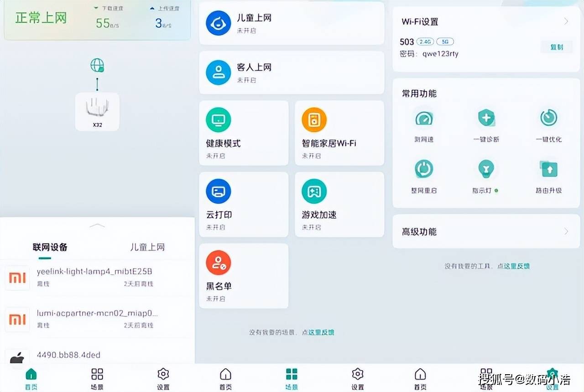Expand the 高级功能 chevron arrow

click(566, 232)
